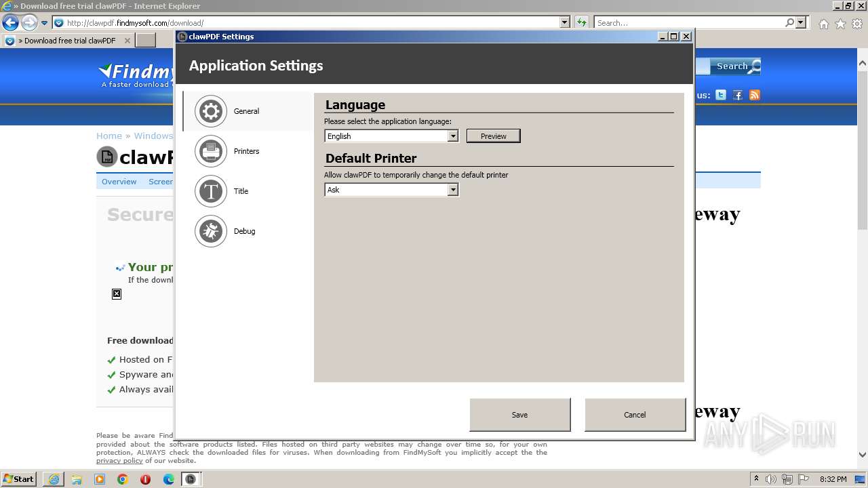Image resolution: width=868 pixels, height=488 pixels.
Task: Close the Download free trial clawPDF tab
Action: [x=127, y=41]
